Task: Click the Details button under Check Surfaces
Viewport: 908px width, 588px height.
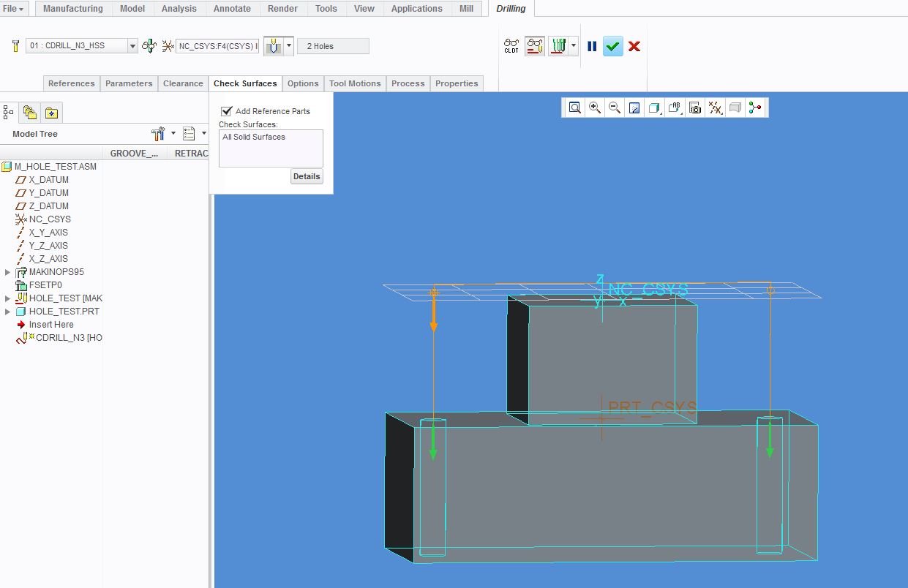Action: click(x=307, y=176)
